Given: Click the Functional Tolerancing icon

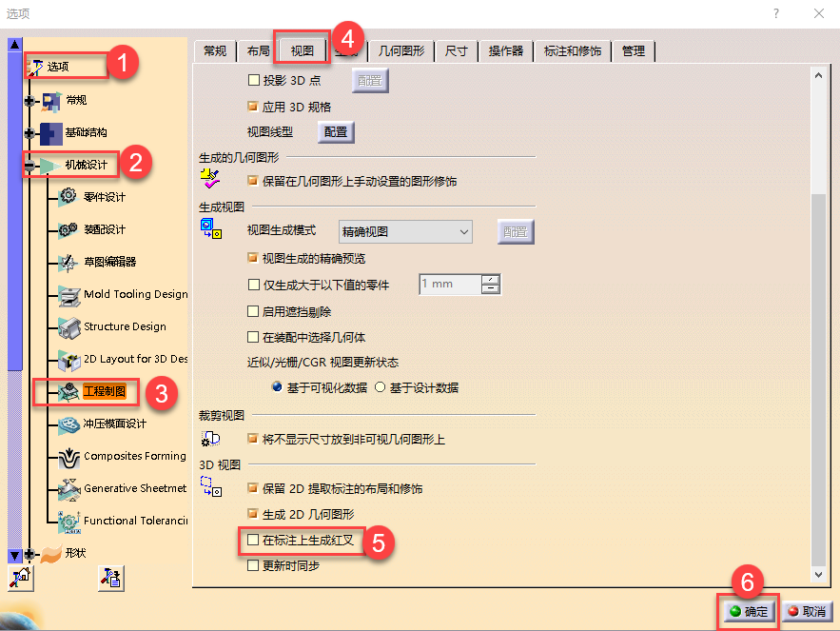Looking at the screenshot, I should click(68, 522).
